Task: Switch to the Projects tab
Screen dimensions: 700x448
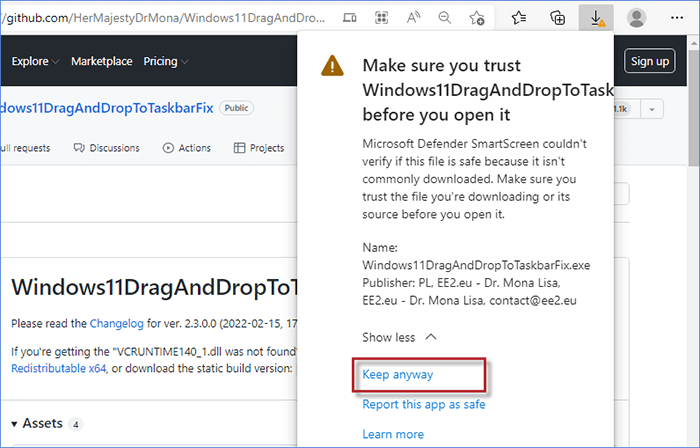Action: click(259, 148)
